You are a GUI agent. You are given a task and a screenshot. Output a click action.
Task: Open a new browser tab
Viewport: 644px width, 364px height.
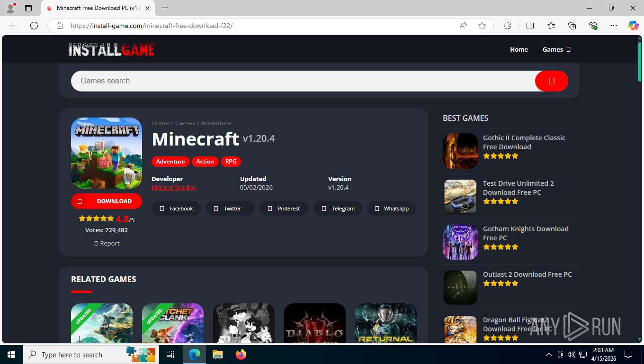click(165, 8)
